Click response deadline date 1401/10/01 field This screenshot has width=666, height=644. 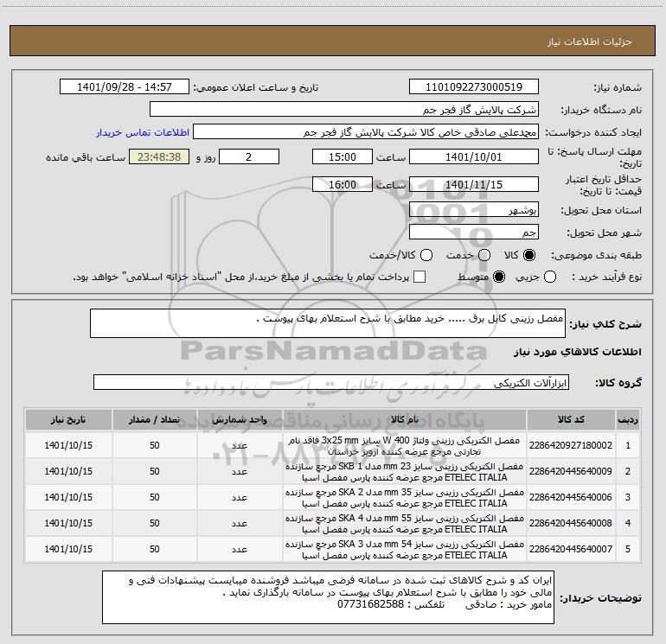point(474,156)
